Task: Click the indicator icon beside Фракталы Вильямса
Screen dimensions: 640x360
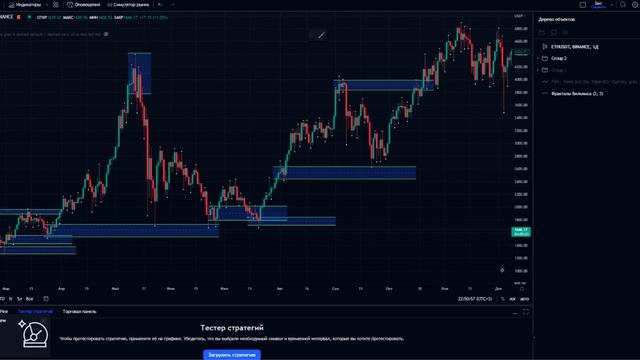Action: [544, 93]
